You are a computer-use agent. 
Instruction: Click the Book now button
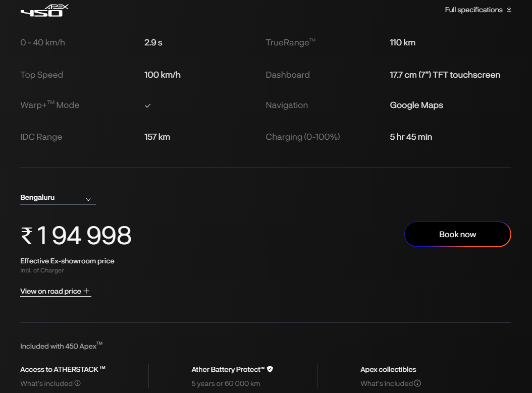point(457,234)
